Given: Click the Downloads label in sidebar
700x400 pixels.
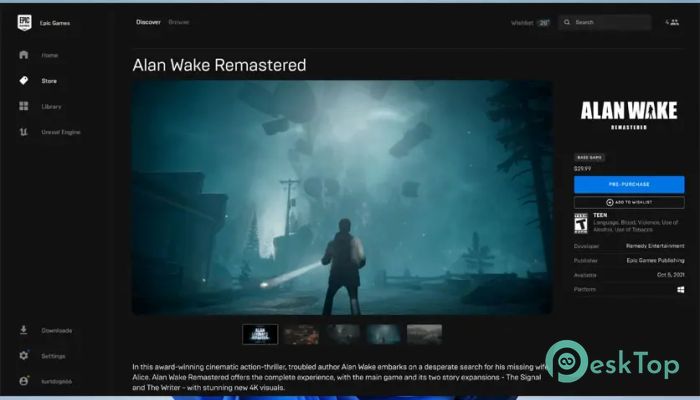Looking at the screenshot, I should 57,330.
